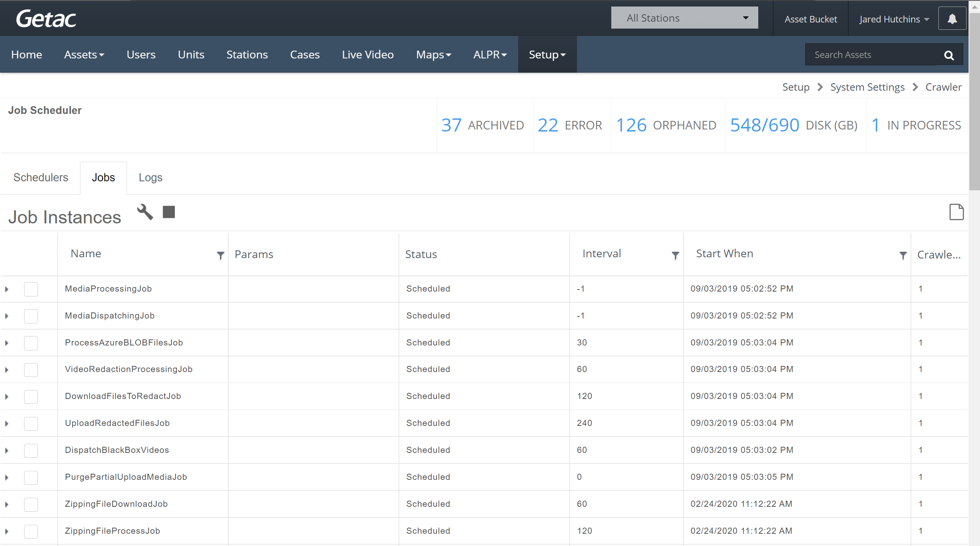The width and height of the screenshot is (980, 546).
Task: Select the UploadRedactedFilesJob checkbox
Action: 31,423
